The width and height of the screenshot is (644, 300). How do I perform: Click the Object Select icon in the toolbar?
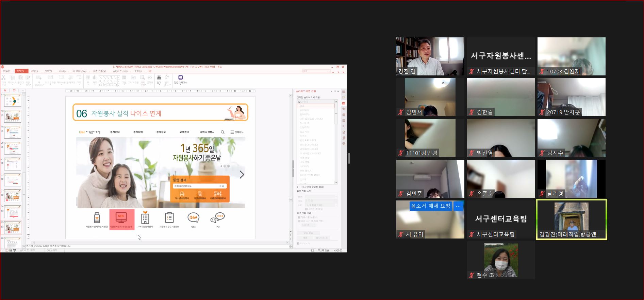pos(143,77)
